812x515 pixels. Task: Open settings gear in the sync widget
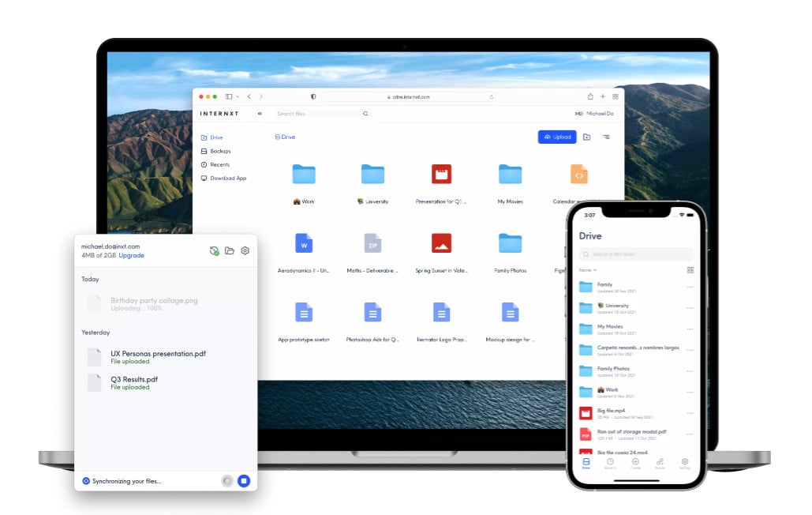click(245, 250)
